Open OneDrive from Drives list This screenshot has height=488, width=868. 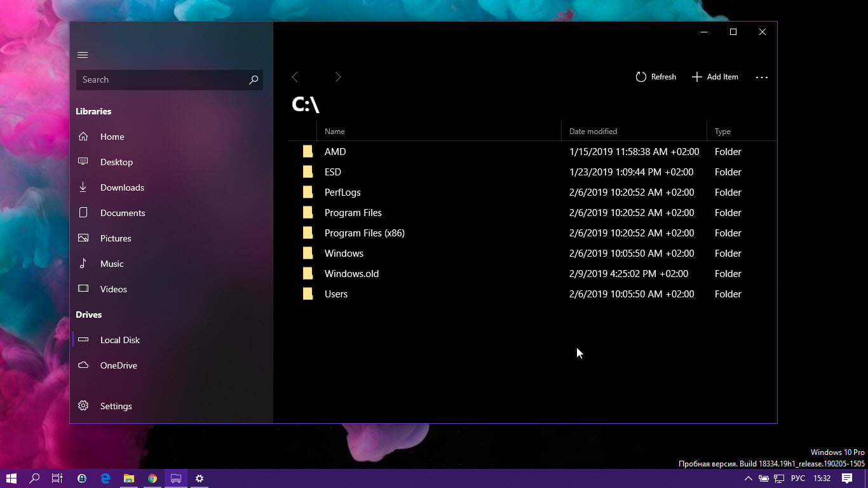[x=119, y=365]
